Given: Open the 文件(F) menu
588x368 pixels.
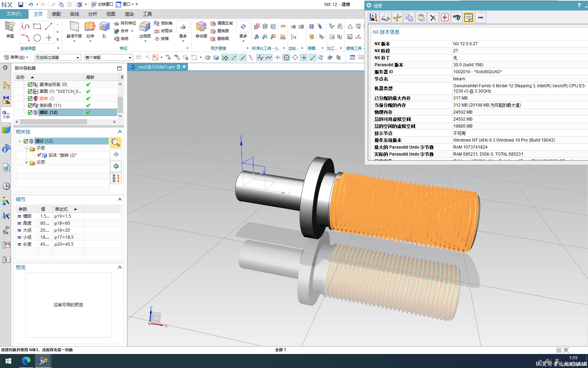Looking at the screenshot, I should click(x=14, y=14).
